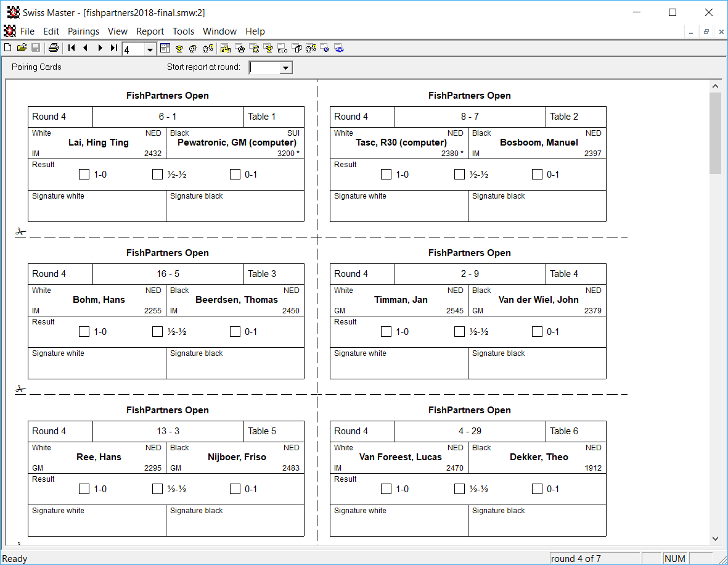Click the round number field showing 4
Viewport: 728px width, 565px height.
pyautogui.click(x=134, y=49)
